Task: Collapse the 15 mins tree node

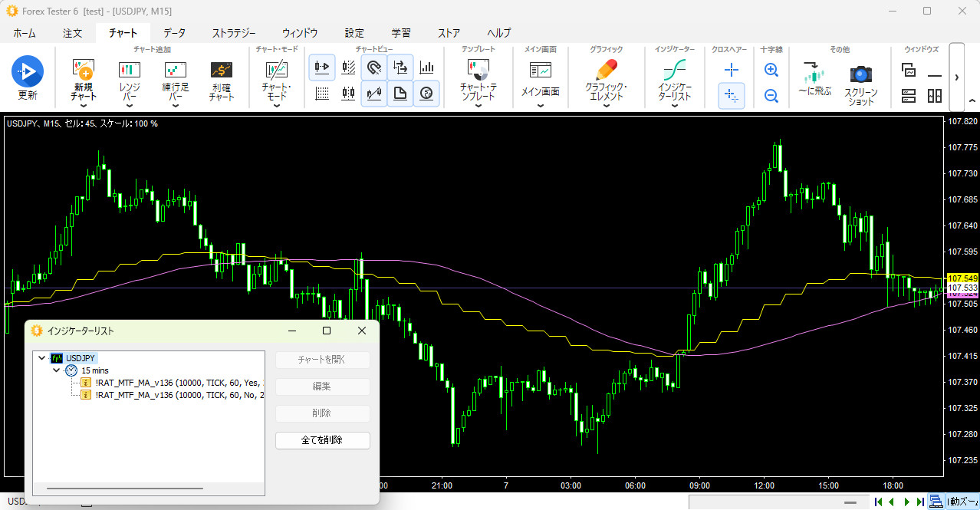Action: click(x=57, y=370)
